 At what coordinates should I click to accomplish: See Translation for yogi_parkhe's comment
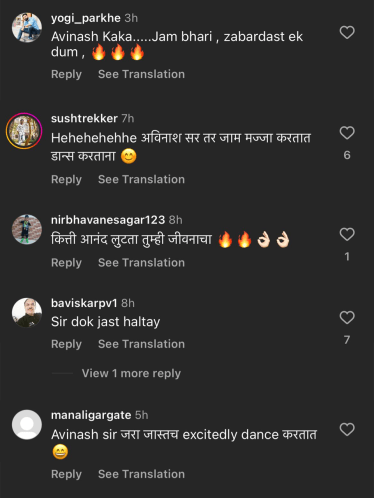[x=141, y=74]
